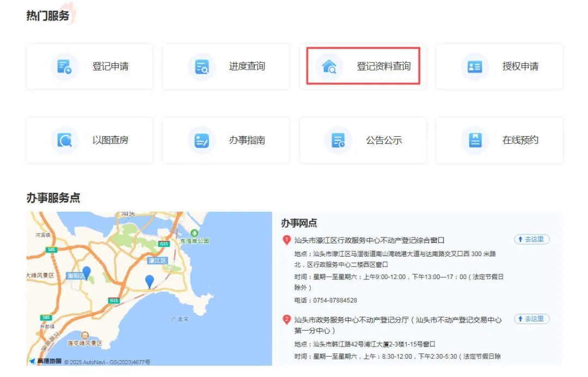
Task: Click 汕头市濠江区行政服务中心 location title
Action: 369,240
